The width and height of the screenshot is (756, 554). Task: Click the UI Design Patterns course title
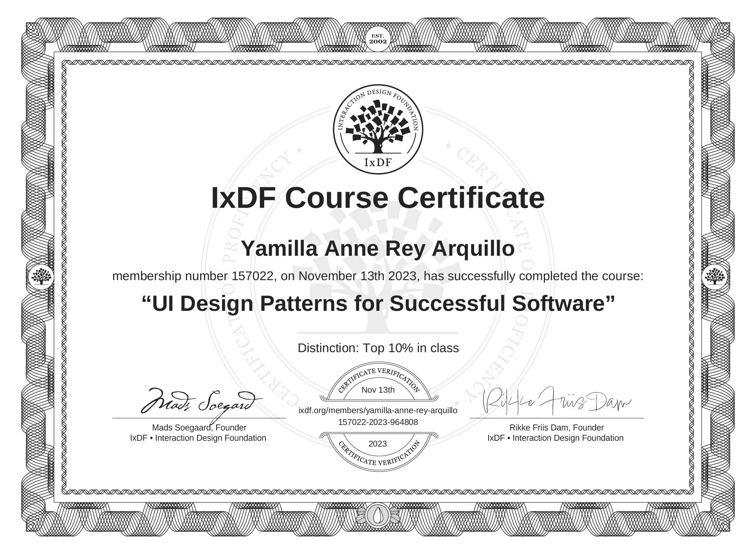pos(378,303)
